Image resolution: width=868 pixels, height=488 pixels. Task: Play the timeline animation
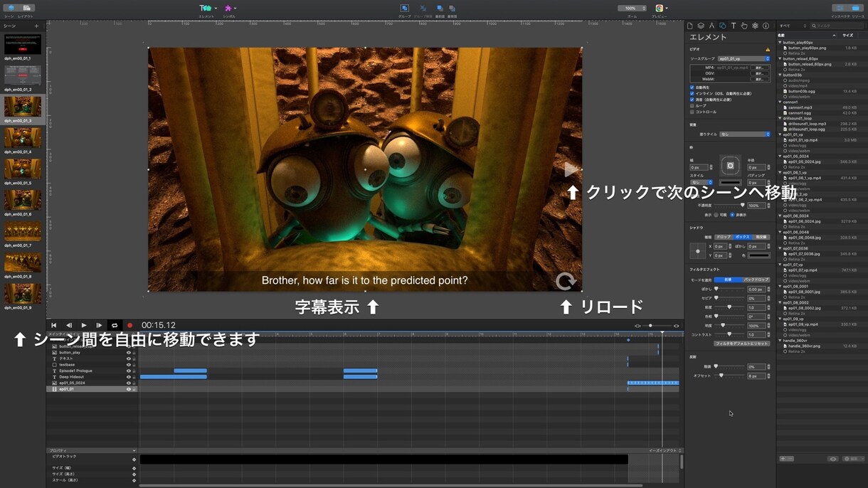(84, 325)
